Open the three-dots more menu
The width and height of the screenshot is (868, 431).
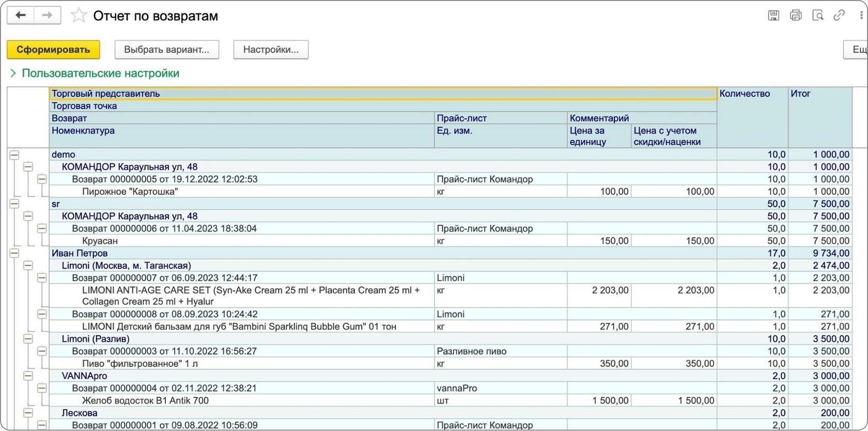point(861,16)
